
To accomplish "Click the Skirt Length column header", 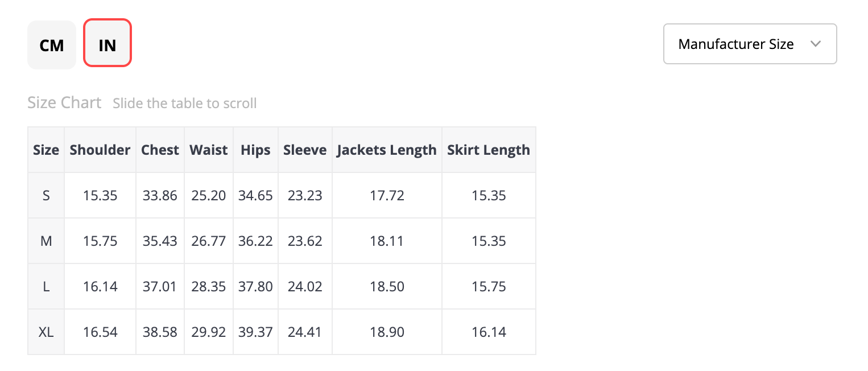I will (x=489, y=150).
